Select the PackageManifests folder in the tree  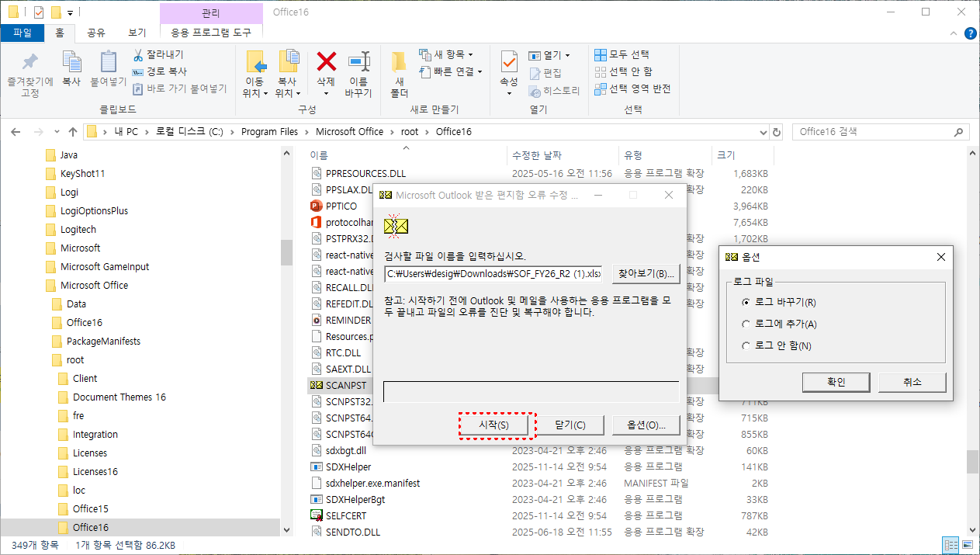(103, 341)
